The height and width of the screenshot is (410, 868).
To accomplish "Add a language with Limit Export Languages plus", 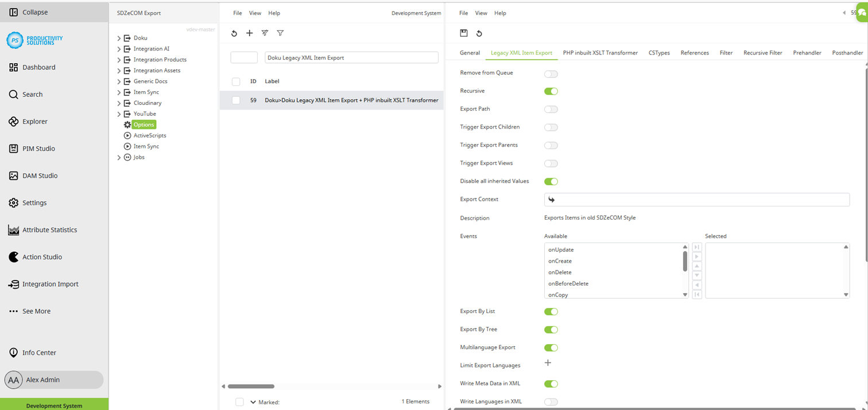I will click(x=548, y=363).
